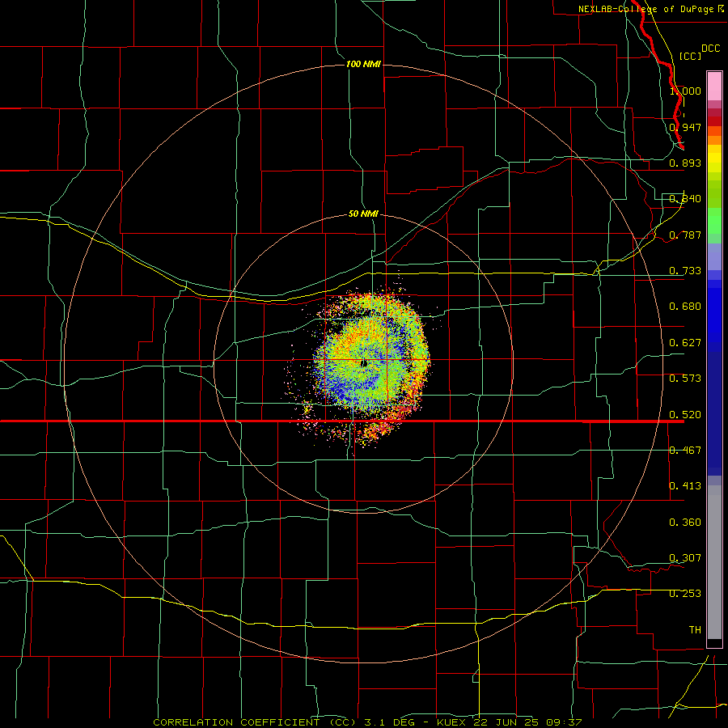Click the NEXLAB-College of DuPage credit text
The image size is (728, 728).
click(650, 9)
